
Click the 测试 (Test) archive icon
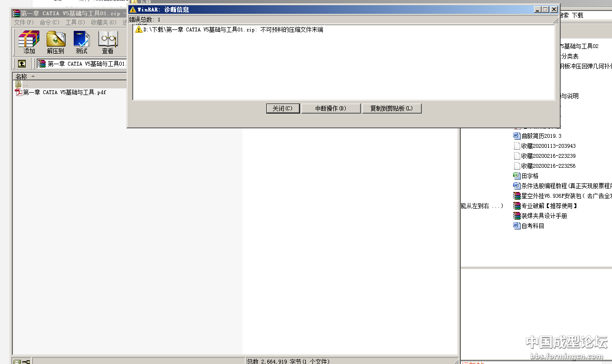click(x=81, y=42)
